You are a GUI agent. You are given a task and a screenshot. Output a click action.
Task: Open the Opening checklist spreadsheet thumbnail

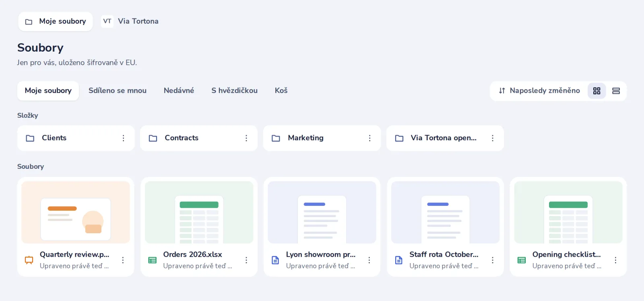(x=568, y=212)
